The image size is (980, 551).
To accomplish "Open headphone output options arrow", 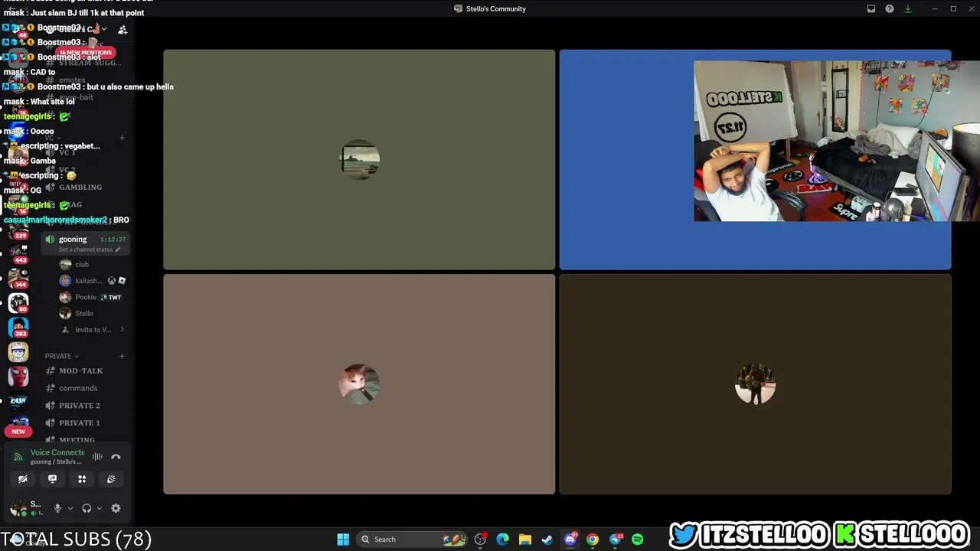I will 99,508.
